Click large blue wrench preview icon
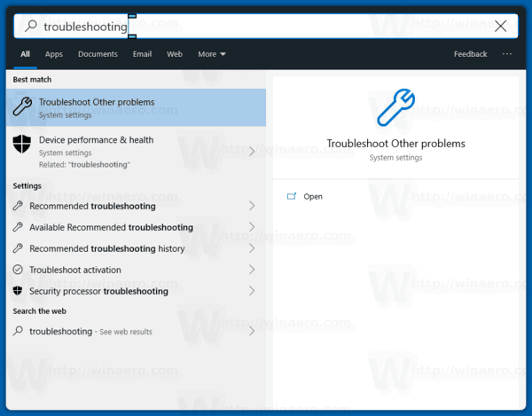This screenshot has width=532, height=416. 395,107
